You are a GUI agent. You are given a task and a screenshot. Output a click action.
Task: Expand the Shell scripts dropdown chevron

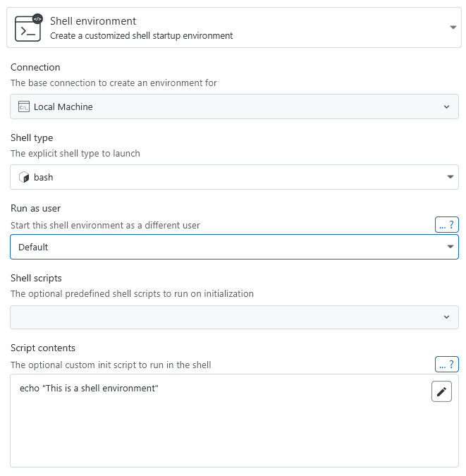(x=446, y=317)
